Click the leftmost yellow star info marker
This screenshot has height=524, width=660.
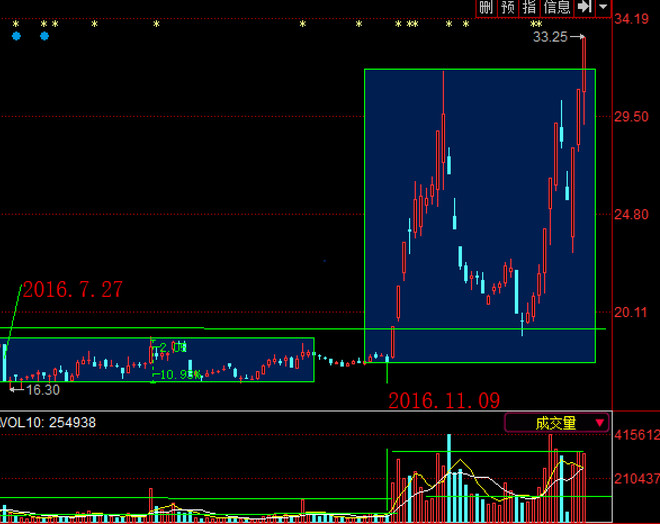[15, 24]
